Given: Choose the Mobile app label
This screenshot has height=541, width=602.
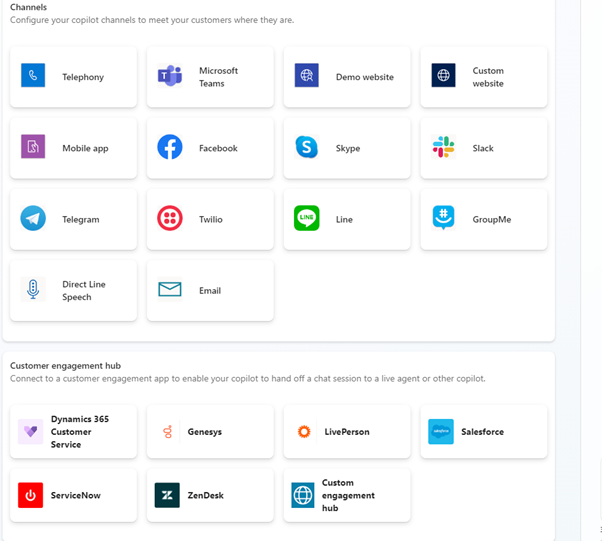Looking at the screenshot, I should click(x=85, y=148).
